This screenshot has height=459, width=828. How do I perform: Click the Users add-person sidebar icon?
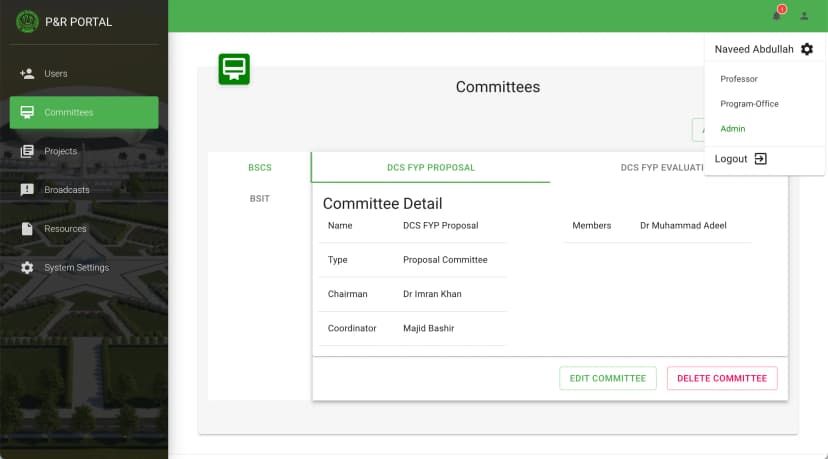27,73
